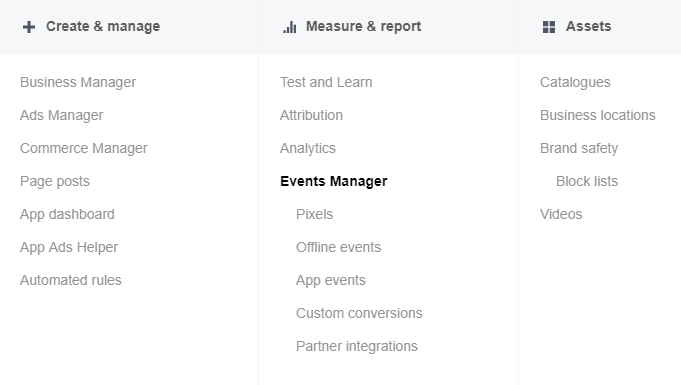Open Automated rules
Image resolution: width=681 pixels, height=385 pixels.
[71, 280]
